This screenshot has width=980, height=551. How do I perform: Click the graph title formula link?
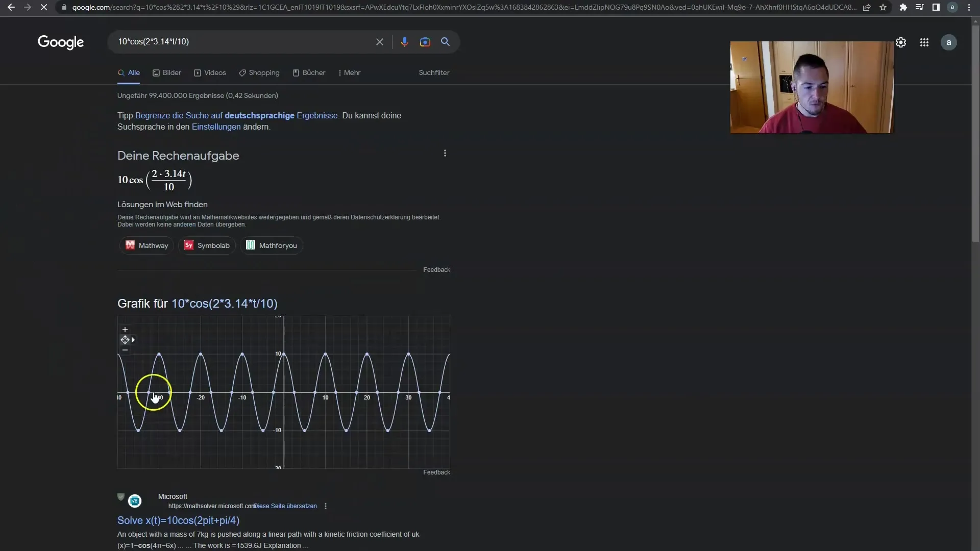click(x=225, y=304)
